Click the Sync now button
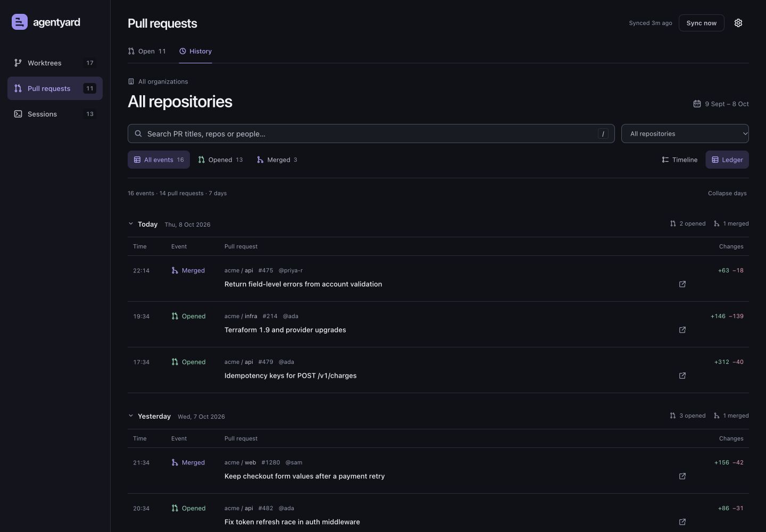This screenshot has height=532, width=766. (x=701, y=23)
